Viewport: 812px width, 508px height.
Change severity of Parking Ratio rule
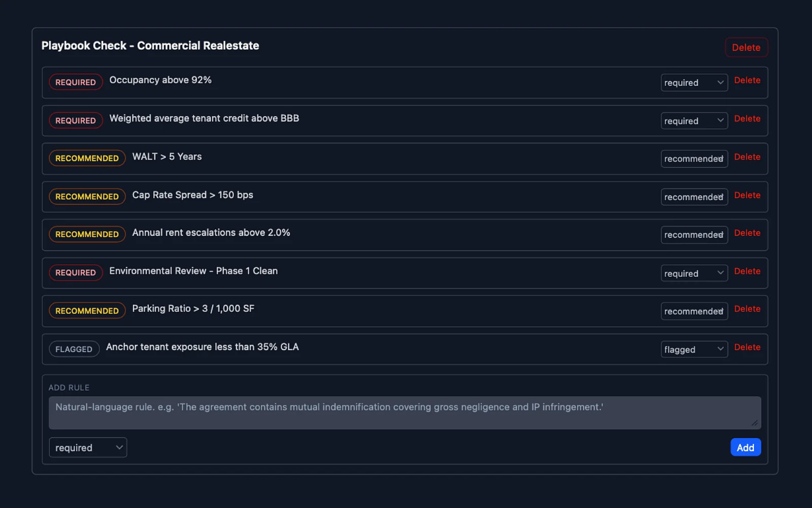click(x=694, y=311)
